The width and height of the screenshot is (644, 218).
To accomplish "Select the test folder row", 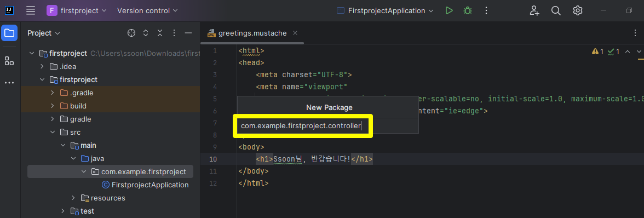I will coord(111,211).
